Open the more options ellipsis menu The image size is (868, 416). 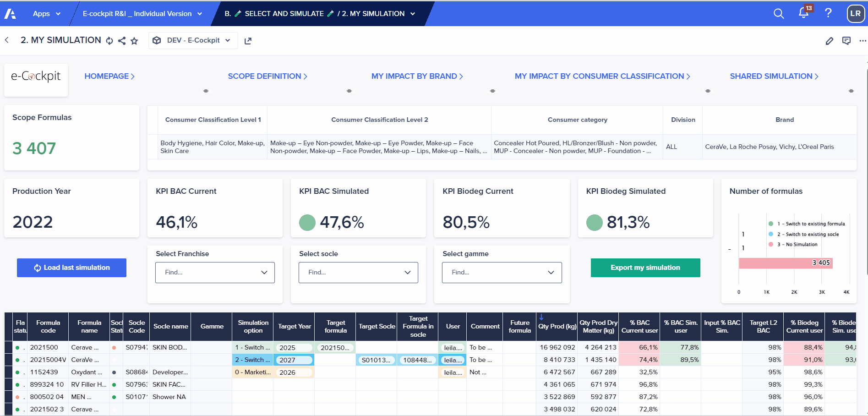pyautogui.click(x=863, y=41)
